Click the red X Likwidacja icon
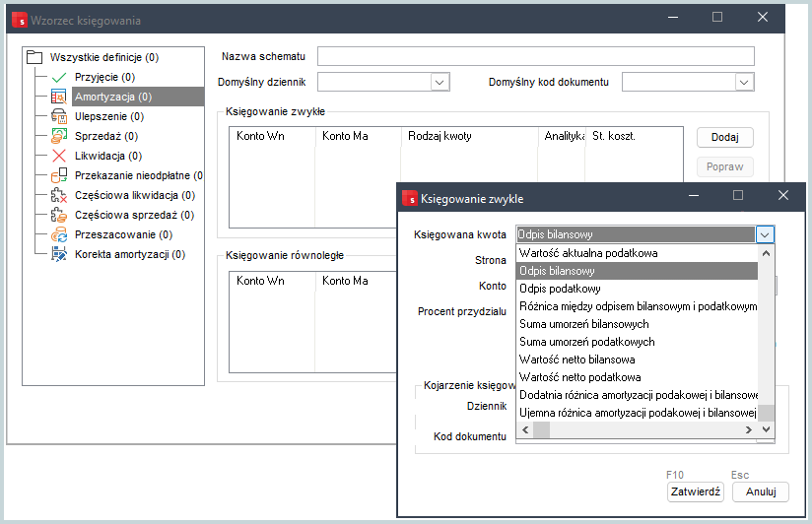Screen dimensions: 812x524 tap(59, 156)
